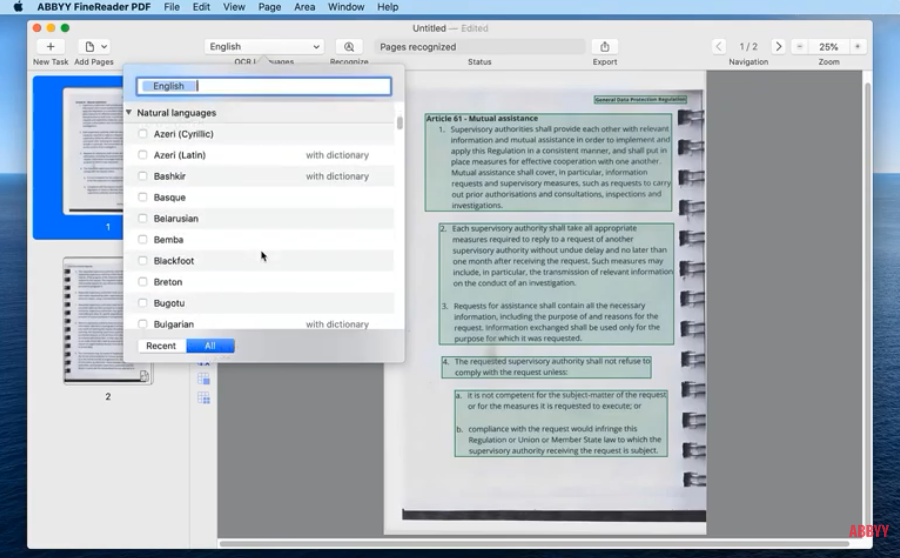Check the Bemba checkbox

click(x=142, y=239)
